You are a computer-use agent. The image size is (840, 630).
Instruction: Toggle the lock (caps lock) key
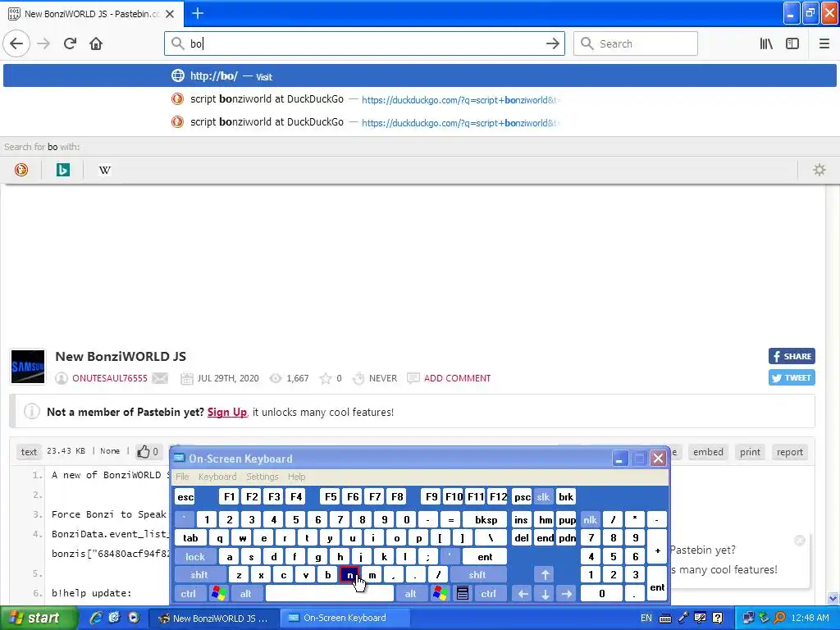pos(195,557)
